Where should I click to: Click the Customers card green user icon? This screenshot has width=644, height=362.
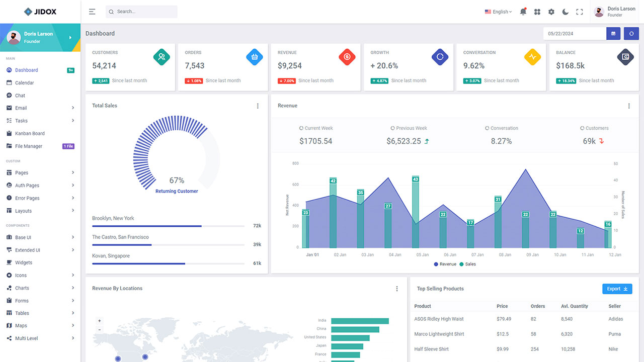coord(162,57)
